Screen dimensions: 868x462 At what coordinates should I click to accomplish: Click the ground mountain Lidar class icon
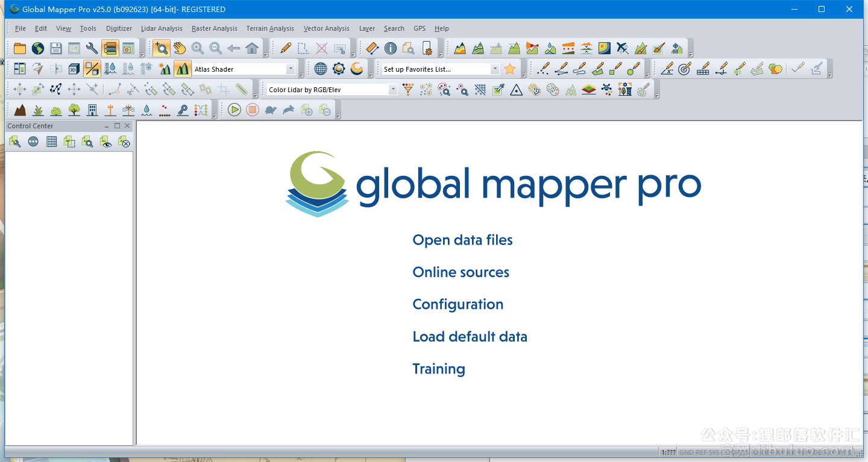pos(20,110)
